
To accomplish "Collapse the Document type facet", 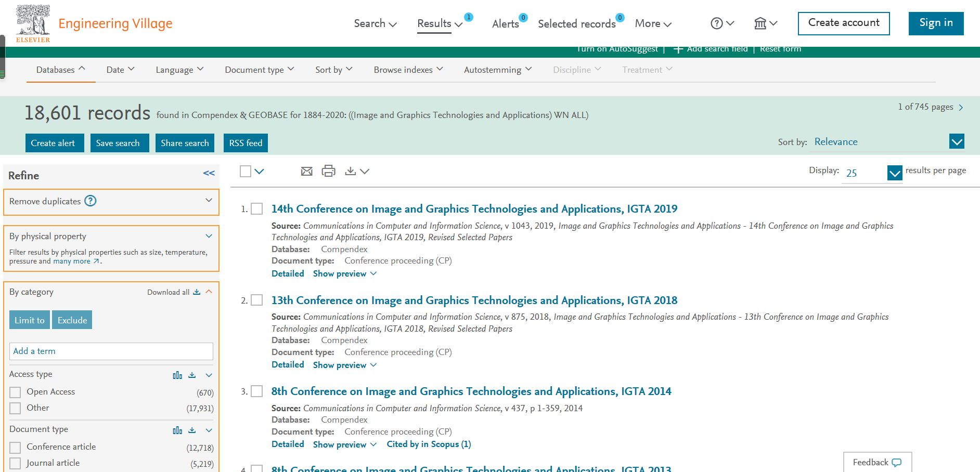I will (209, 430).
